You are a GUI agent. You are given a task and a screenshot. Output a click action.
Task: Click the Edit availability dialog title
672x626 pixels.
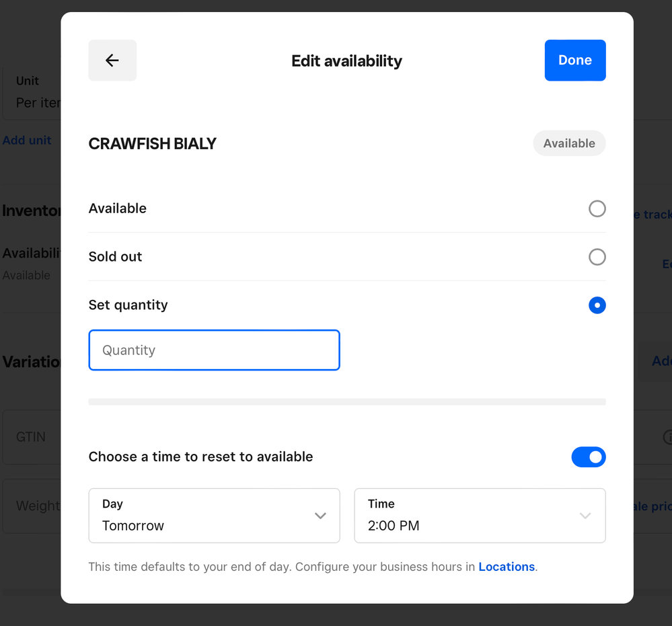click(x=346, y=61)
